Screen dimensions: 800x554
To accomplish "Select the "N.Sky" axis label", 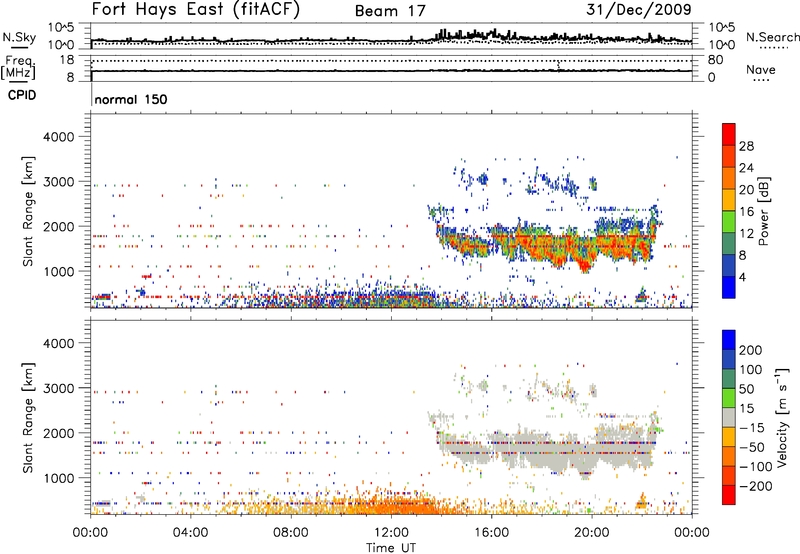I will coord(19,38).
